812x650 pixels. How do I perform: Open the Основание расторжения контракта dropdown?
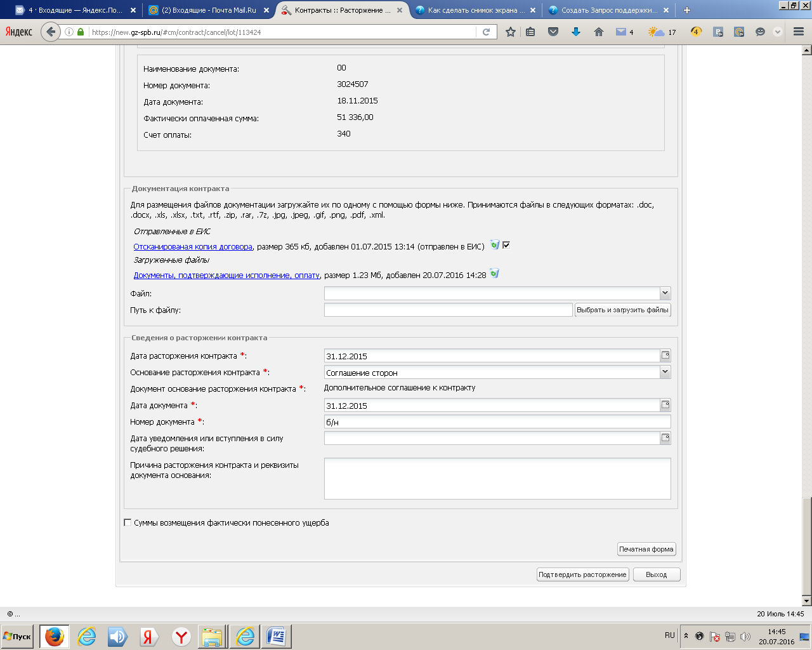click(x=665, y=372)
